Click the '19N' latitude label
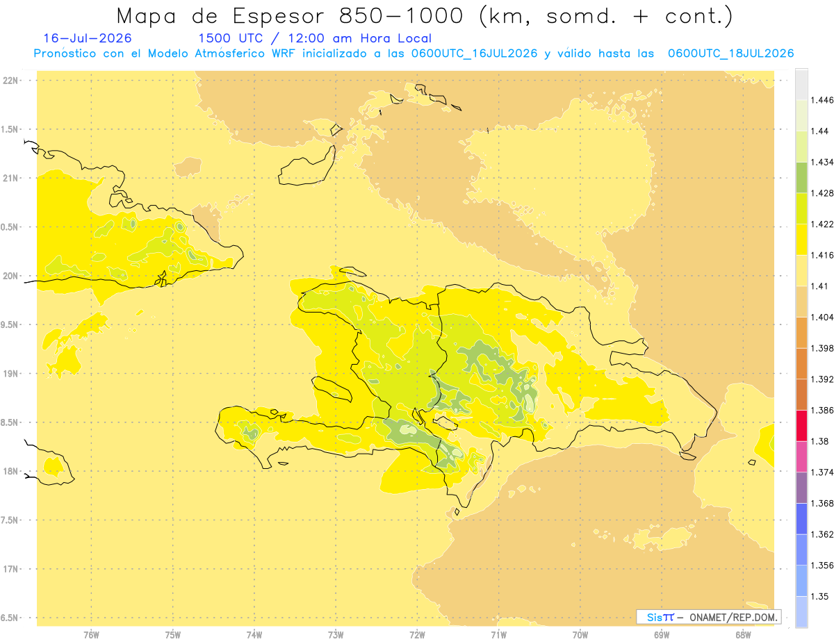Screen dimensions: 834x644 point(12,374)
